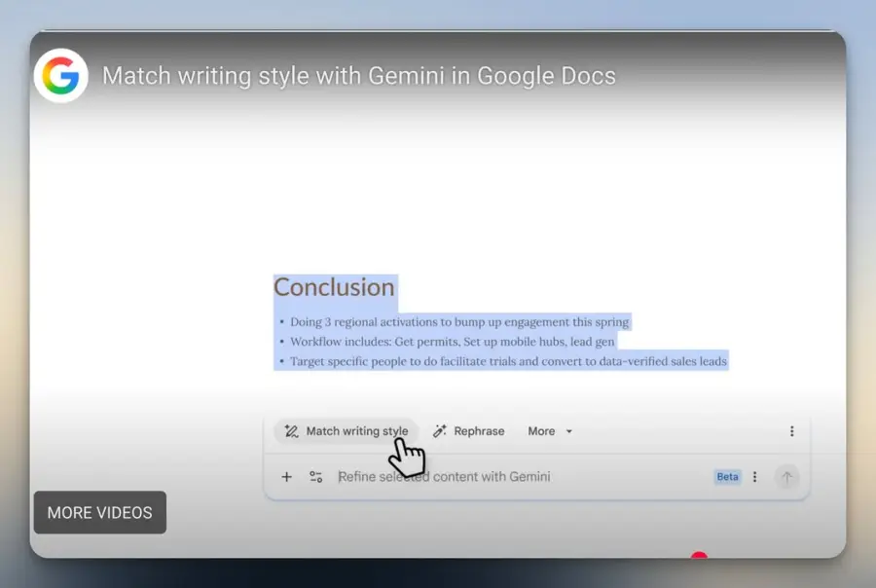The height and width of the screenshot is (588, 876).
Task: Click the Conclusion heading
Action: pos(334,287)
